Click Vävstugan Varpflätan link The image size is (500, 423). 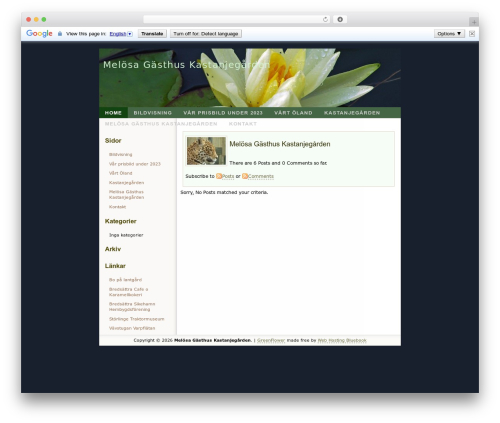132,328
